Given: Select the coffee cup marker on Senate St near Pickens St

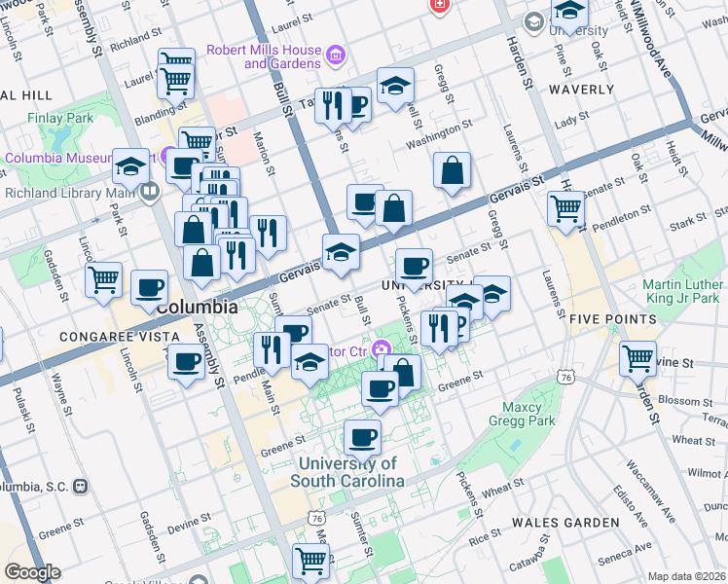Looking at the screenshot, I should click(415, 267).
